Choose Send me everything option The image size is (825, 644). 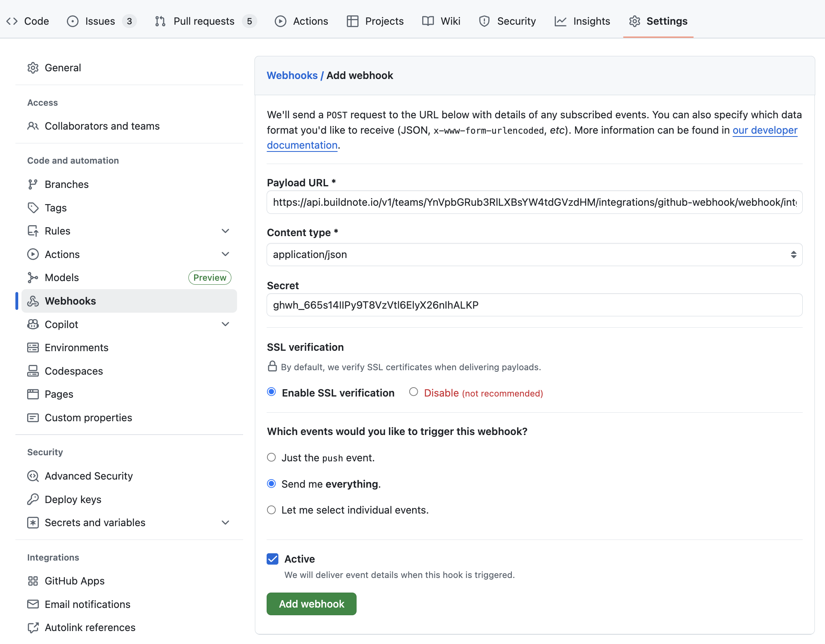(271, 484)
